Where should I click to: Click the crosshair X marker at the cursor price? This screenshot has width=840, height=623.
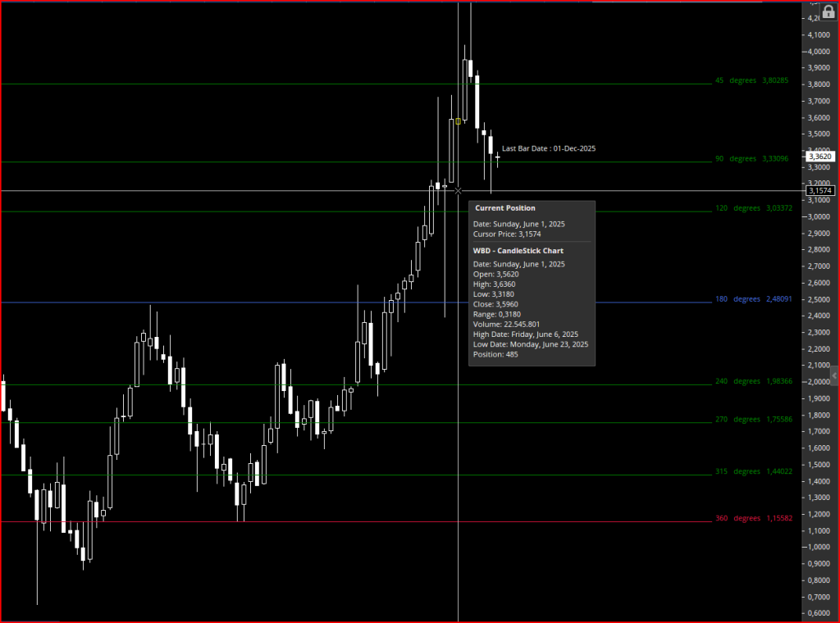coord(458,190)
